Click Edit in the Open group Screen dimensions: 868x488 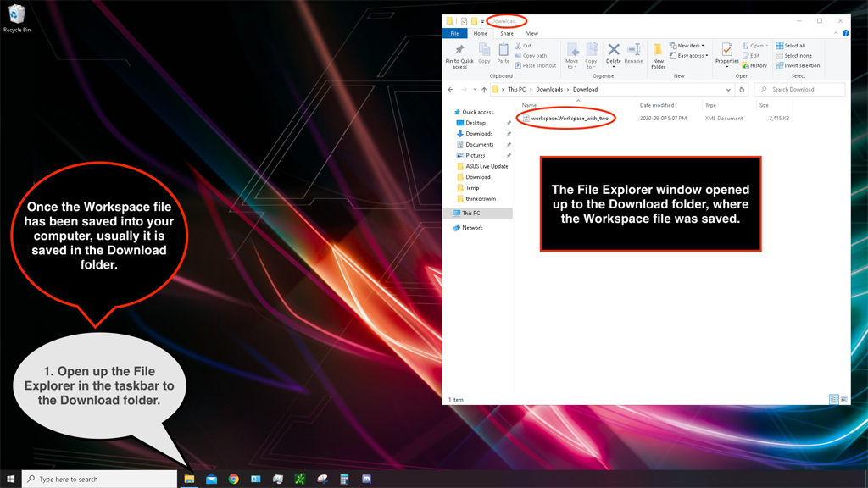(x=751, y=56)
